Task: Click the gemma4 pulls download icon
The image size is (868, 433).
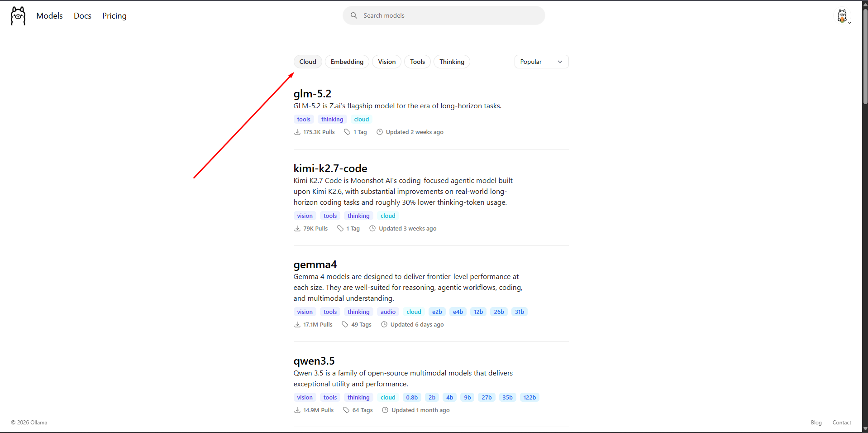Action: point(297,325)
